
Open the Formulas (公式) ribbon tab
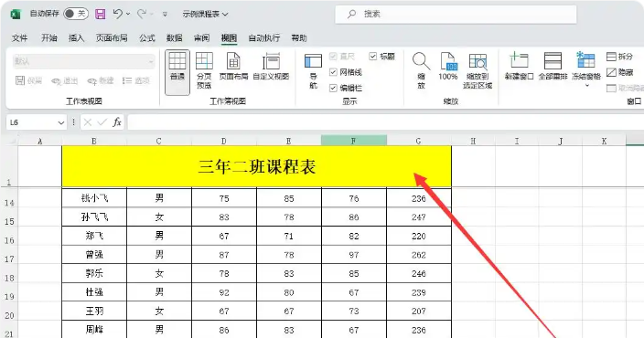(147, 38)
